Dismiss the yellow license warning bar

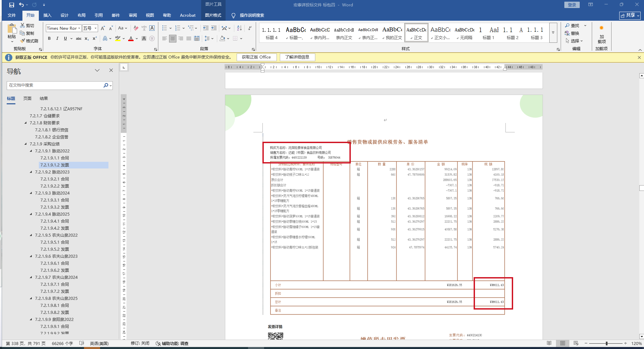point(639,57)
